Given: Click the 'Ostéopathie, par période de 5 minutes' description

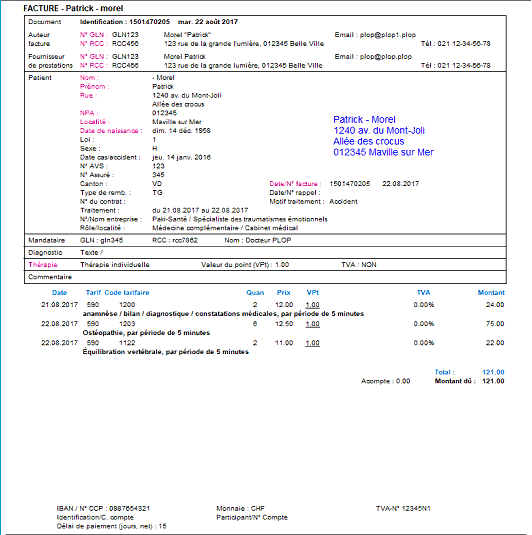Looking at the screenshot, I should (x=146, y=333).
